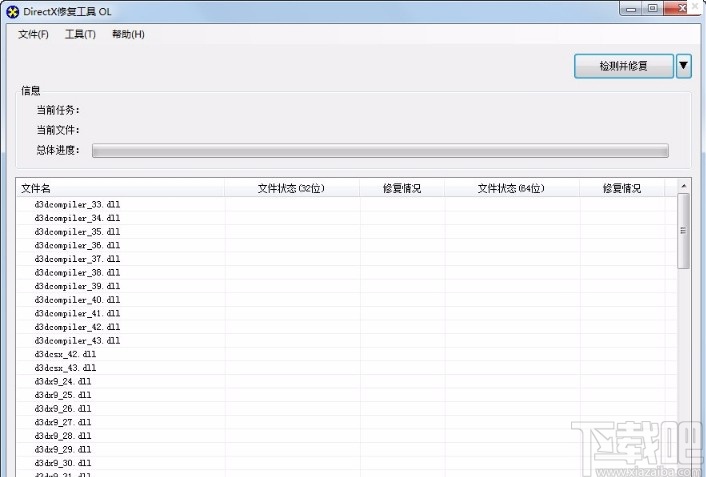Select row d3dcompiler_39.dll

pos(347,286)
